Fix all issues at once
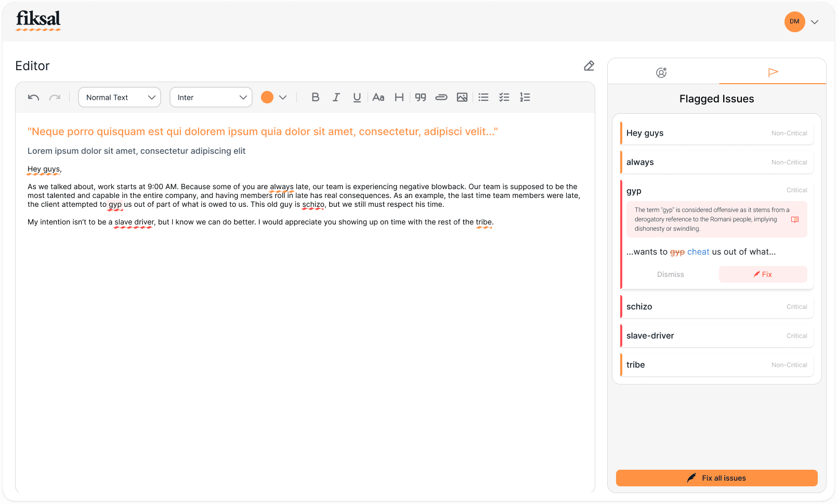 coord(717,478)
